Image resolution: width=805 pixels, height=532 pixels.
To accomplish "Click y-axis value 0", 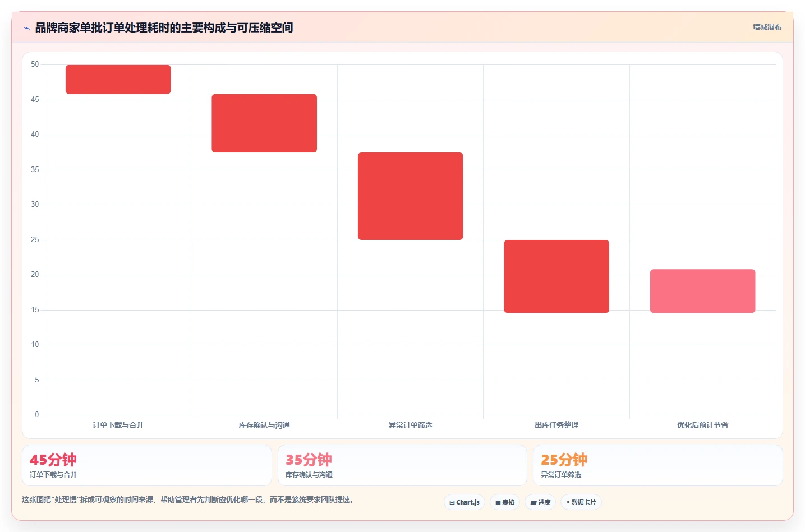I will click(37, 415).
